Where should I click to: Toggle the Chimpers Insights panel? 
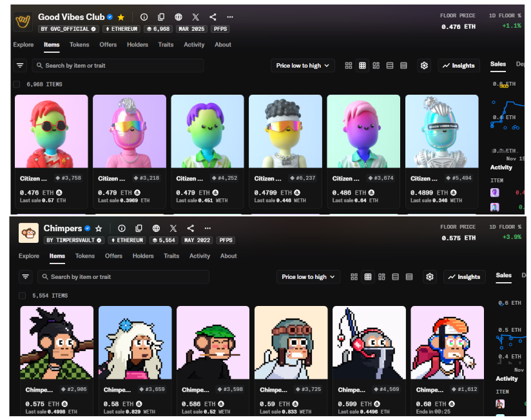[464, 277]
